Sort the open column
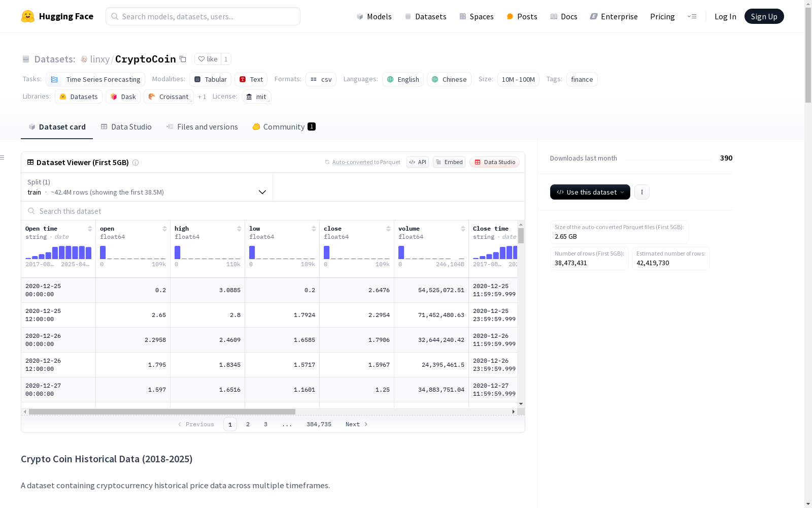This screenshot has height=508, width=812. 164,229
